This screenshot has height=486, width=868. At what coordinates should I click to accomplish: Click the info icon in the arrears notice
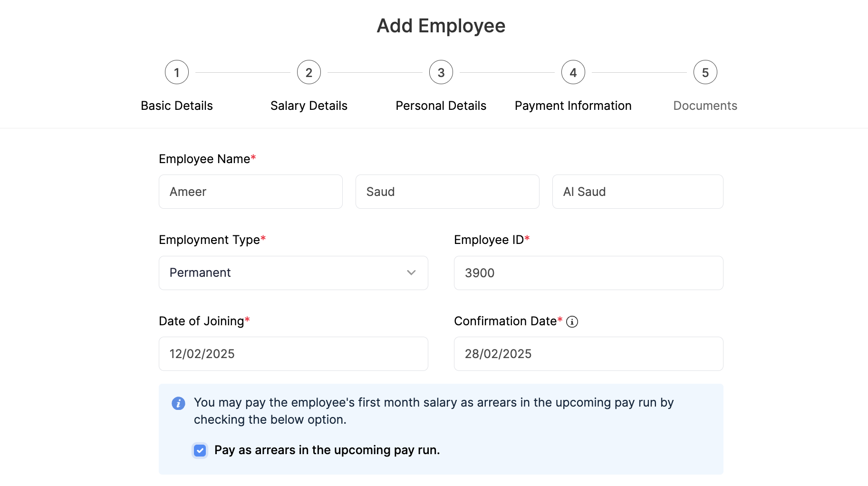coord(178,403)
